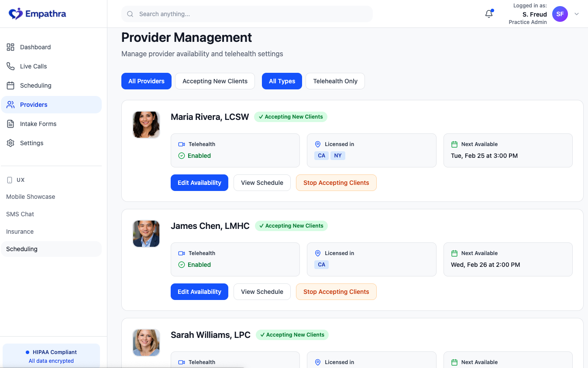Viewport: 588px width, 368px height.
Task: Select the Live Calls phone icon
Action: pos(10,66)
